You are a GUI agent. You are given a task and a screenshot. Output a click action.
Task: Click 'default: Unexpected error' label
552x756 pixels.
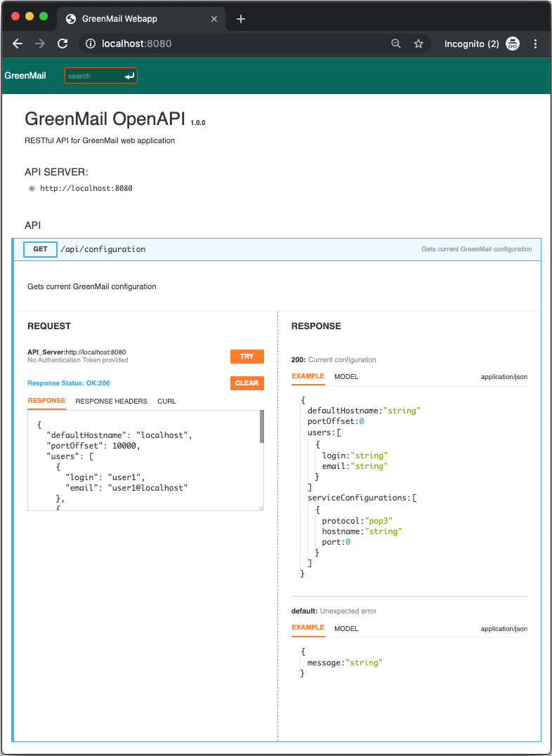334,611
